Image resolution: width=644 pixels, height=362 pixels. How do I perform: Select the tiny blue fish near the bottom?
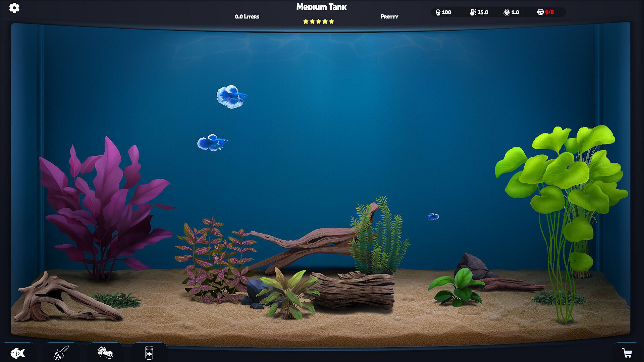(432, 217)
